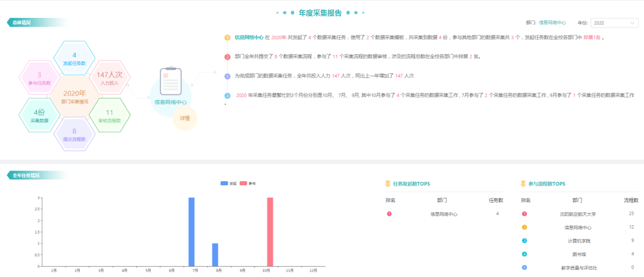Click the clipboard icon above 信息网络中心
The height and width of the screenshot is (277, 644).
[x=171, y=81]
